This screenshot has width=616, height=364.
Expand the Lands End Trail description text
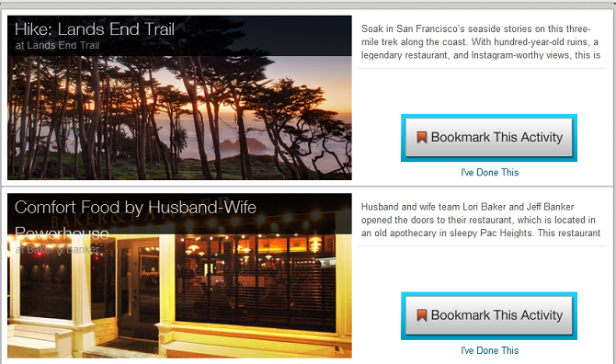(481, 42)
